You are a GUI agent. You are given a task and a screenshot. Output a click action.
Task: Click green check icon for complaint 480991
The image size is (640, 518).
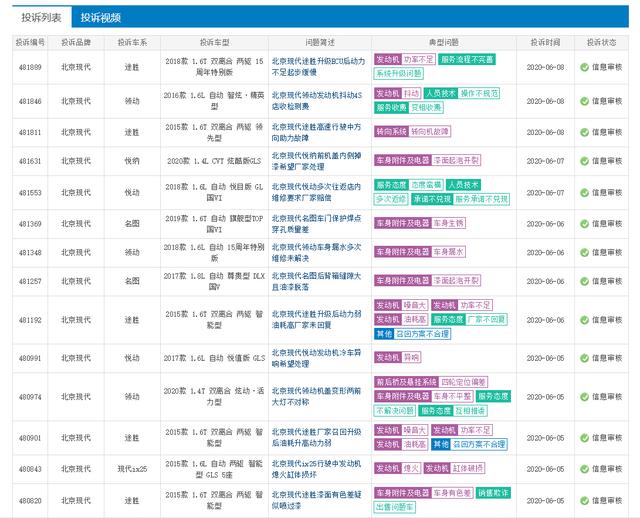coord(584,358)
